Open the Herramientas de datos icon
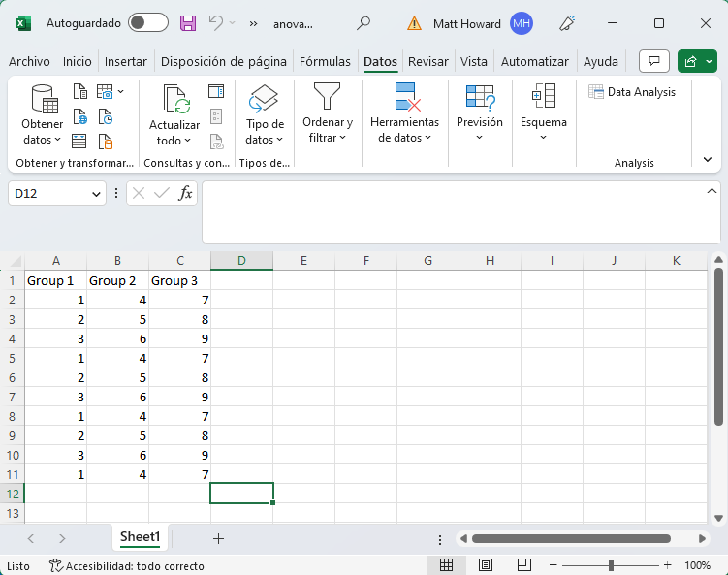Screen dimensions: 728x575 tap(405, 97)
